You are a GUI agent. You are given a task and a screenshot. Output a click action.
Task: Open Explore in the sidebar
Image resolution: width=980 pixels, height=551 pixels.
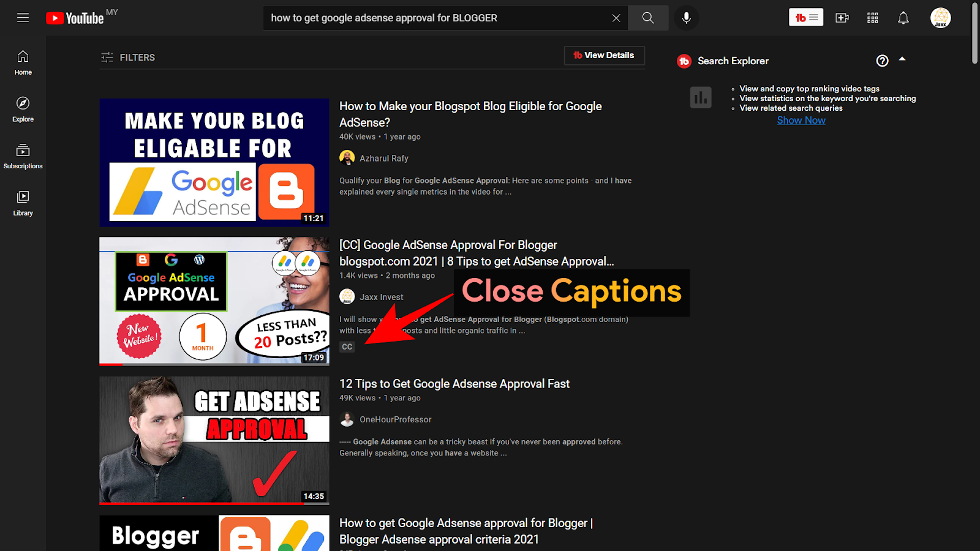pos(23,110)
